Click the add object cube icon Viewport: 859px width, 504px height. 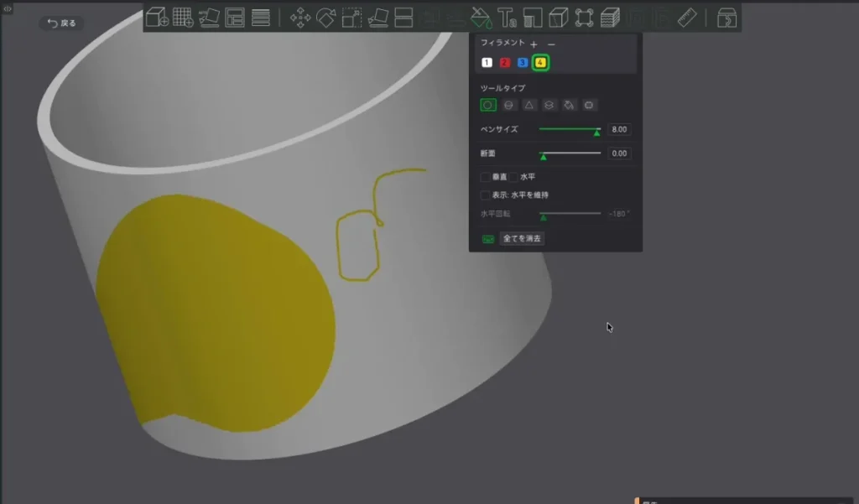[157, 18]
